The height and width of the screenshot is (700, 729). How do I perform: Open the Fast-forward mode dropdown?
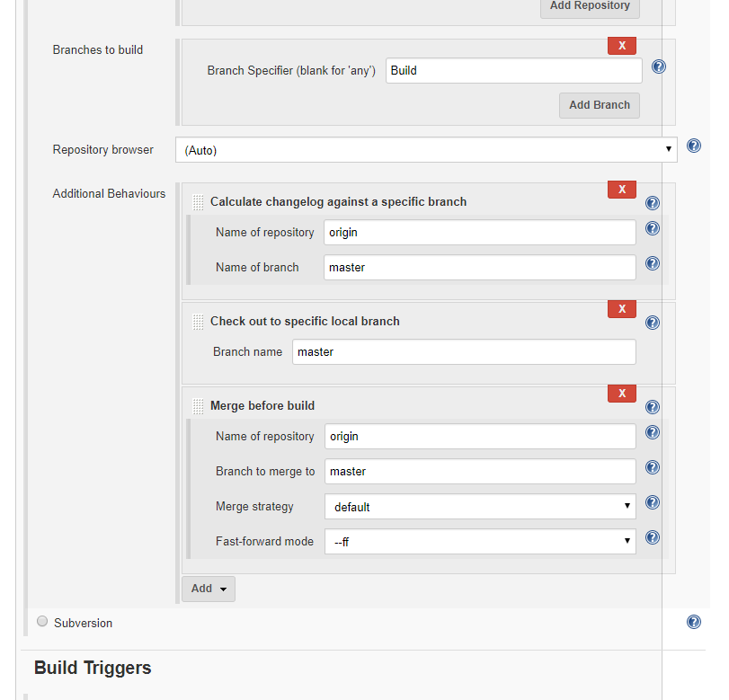pos(480,542)
